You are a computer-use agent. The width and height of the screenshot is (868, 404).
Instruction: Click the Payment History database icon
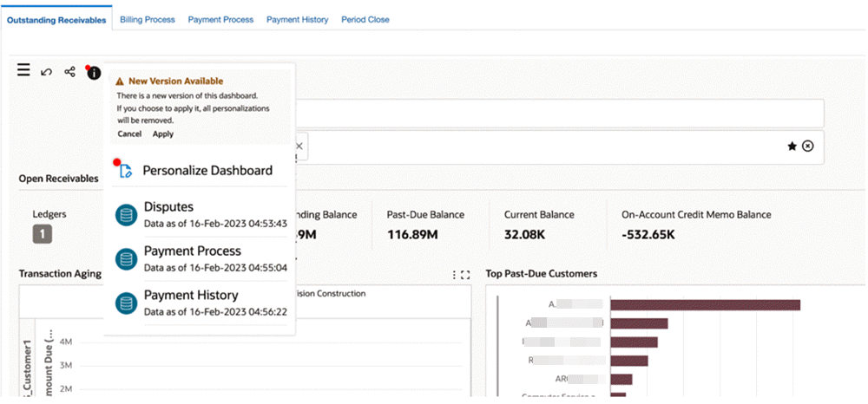127,303
